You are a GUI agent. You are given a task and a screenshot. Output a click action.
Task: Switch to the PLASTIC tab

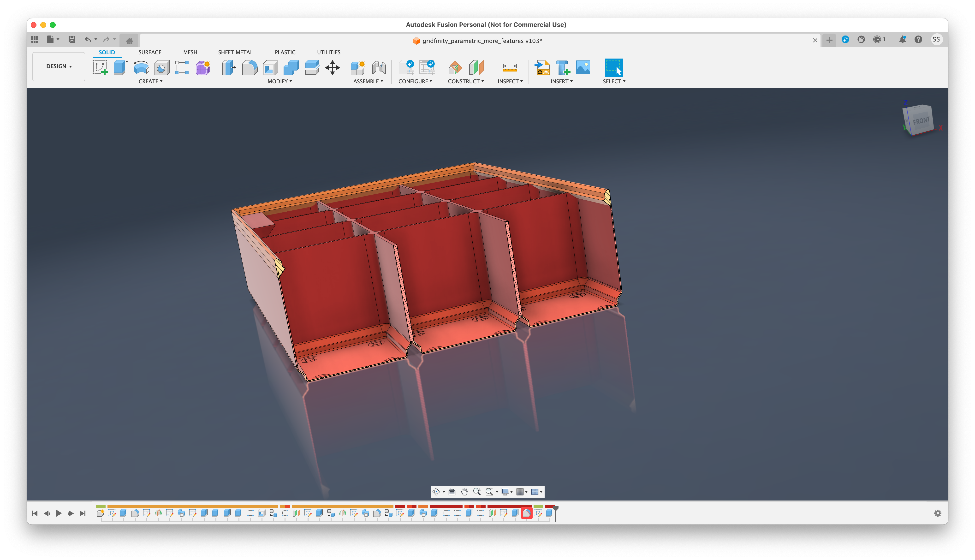click(285, 52)
